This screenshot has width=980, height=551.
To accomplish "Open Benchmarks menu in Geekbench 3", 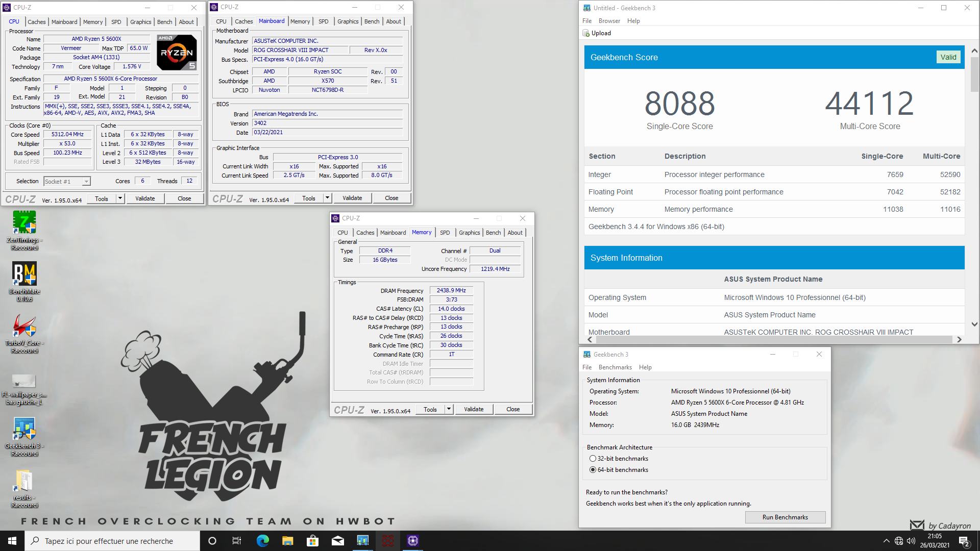I will 615,367.
